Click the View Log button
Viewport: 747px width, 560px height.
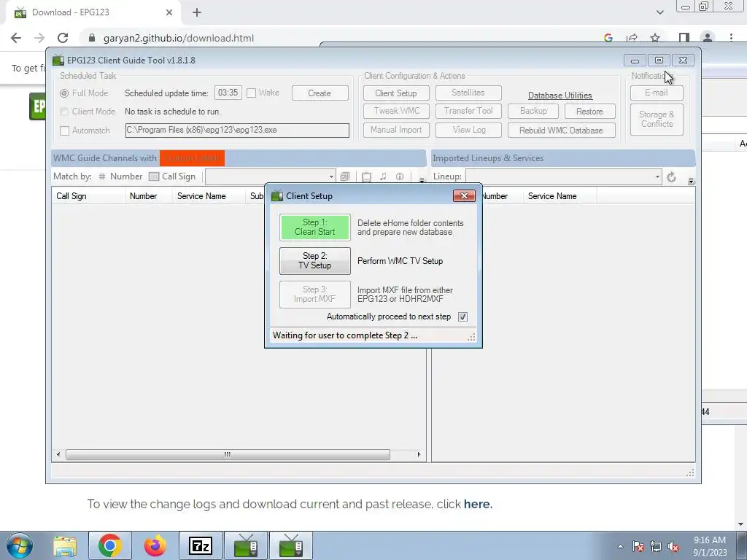pyautogui.click(x=469, y=130)
